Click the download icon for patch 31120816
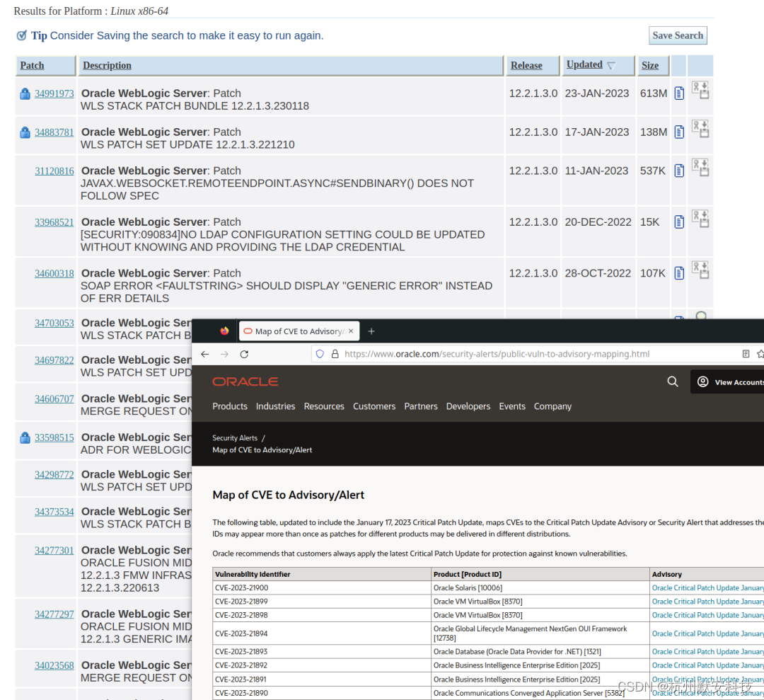 coord(700,168)
